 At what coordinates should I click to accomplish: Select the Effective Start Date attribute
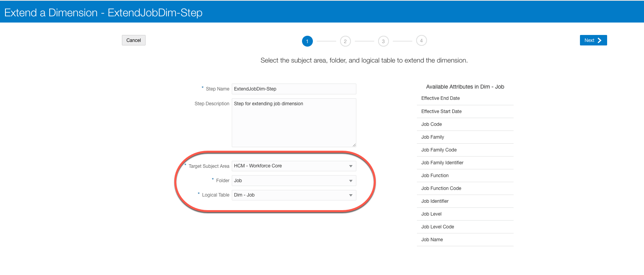(x=441, y=111)
